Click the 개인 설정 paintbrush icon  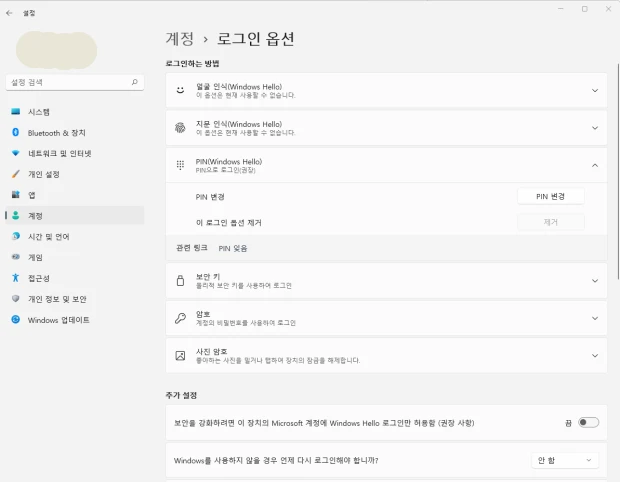15,174
